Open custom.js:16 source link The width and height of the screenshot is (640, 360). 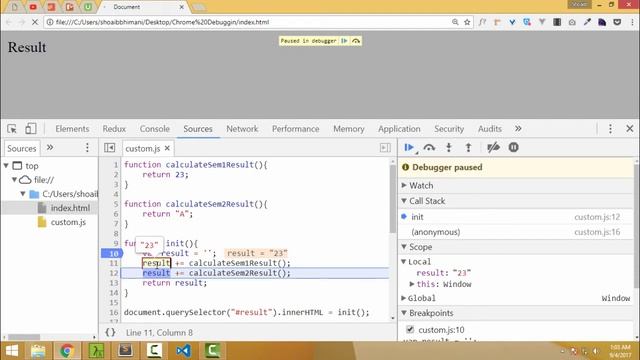597,232
